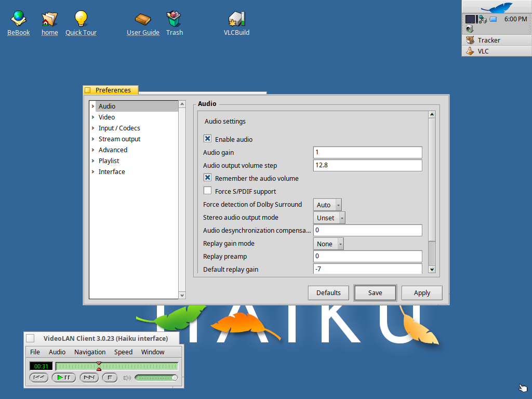Click tree list scrollbar down arrow
The width and height of the screenshot is (532, 399).
tap(182, 296)
